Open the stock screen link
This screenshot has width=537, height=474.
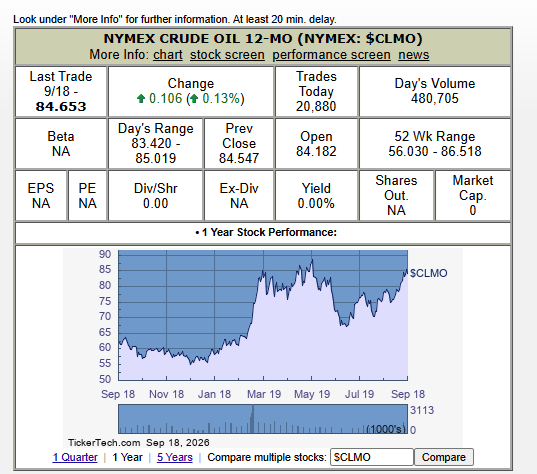pyautogui.click(x=227, y=55)
